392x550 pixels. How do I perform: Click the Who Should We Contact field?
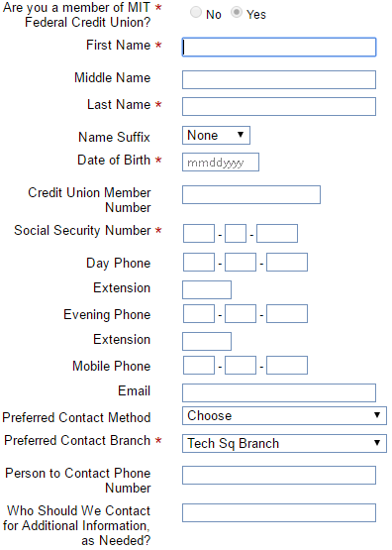point(279,512)
